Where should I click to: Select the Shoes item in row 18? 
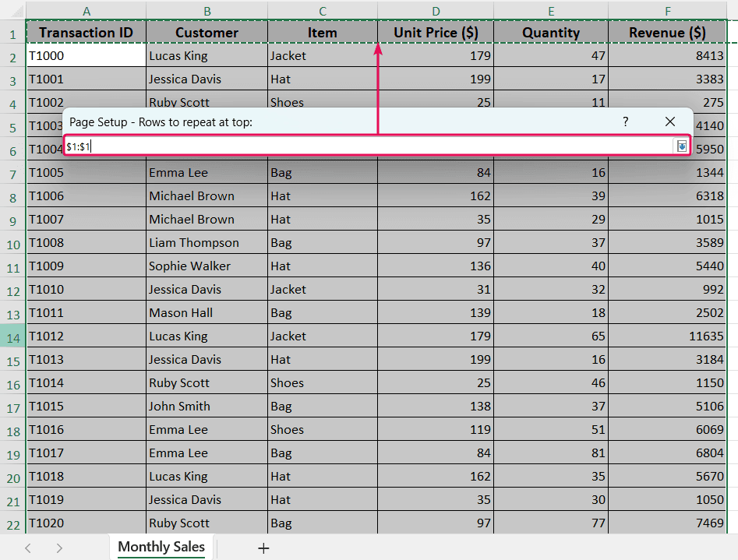[x=323, y=429]
